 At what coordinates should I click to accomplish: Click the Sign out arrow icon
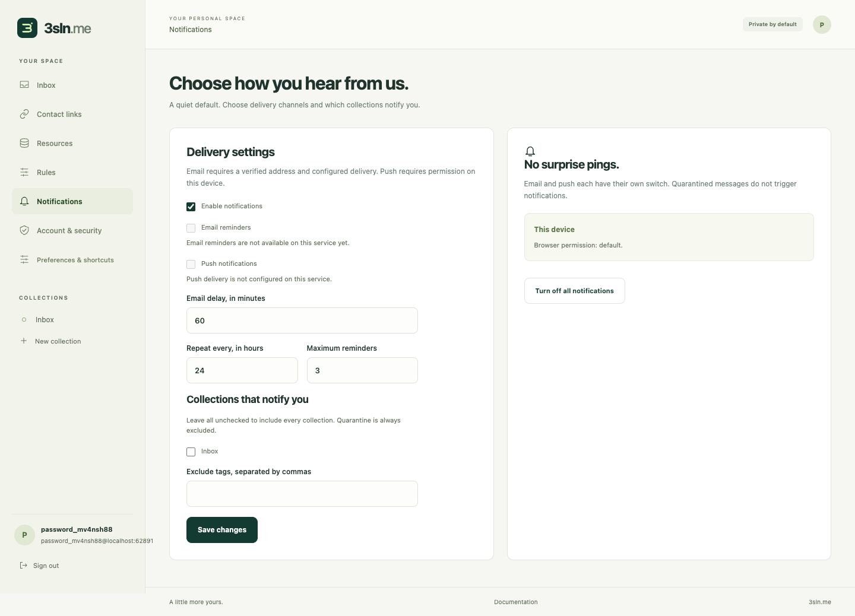[x=24, y=565]
